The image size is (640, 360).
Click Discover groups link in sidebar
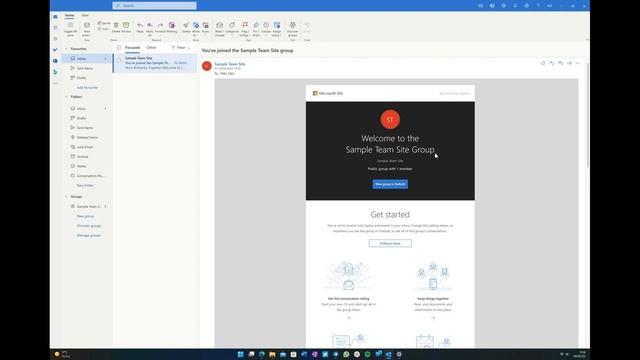[x=89, y=226]
